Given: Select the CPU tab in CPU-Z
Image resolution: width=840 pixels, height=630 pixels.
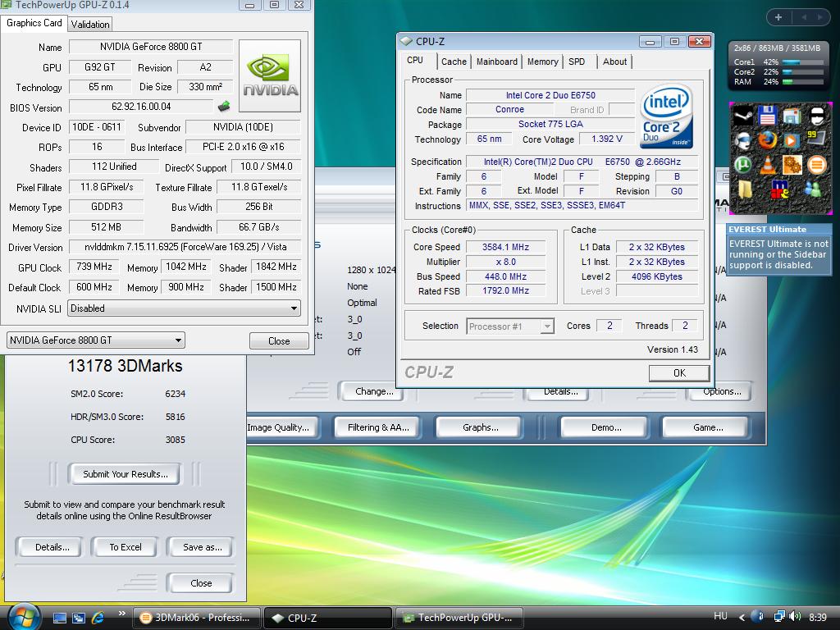Looking at the screenshot, I should [x=415, y=61].
